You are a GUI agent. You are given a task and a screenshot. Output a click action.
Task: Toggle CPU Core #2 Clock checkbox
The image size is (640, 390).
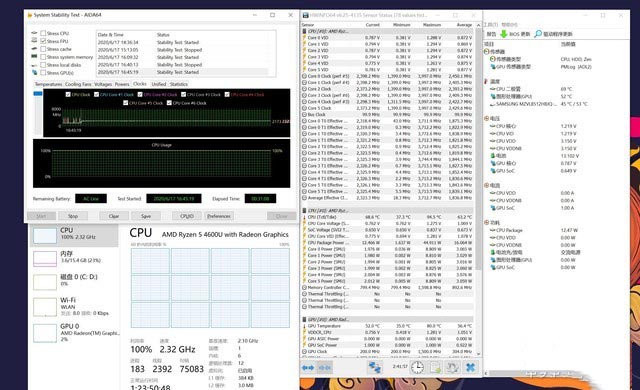click(140, 94)
